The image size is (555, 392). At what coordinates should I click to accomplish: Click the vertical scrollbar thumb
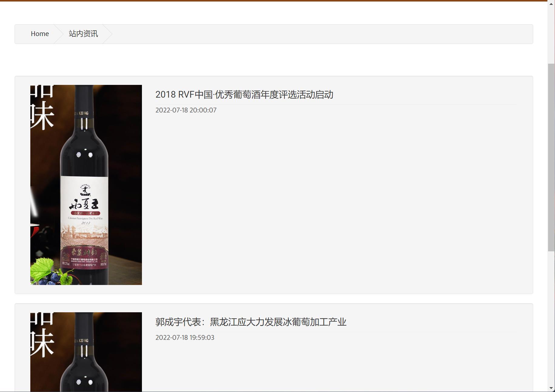tap(551, 157)
